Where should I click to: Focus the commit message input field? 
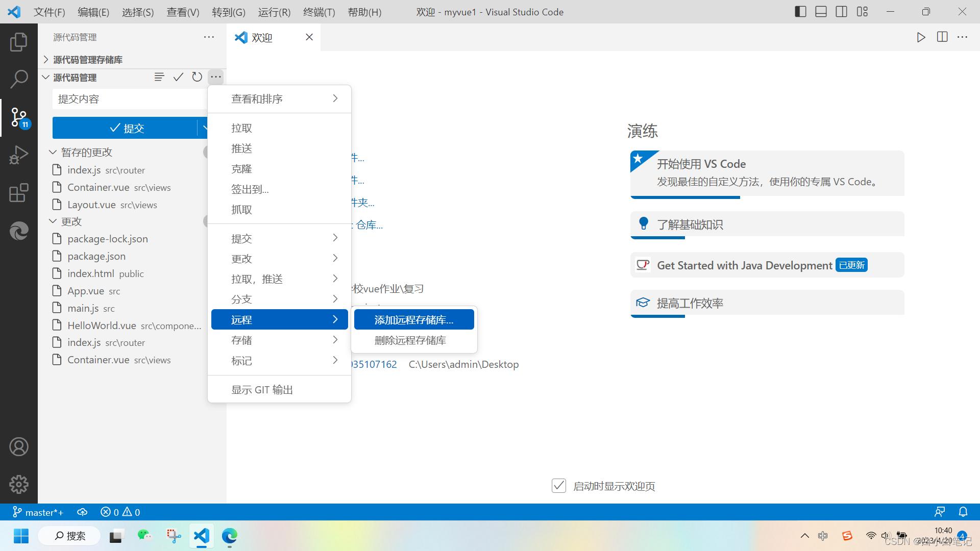(x=130, y=99)
